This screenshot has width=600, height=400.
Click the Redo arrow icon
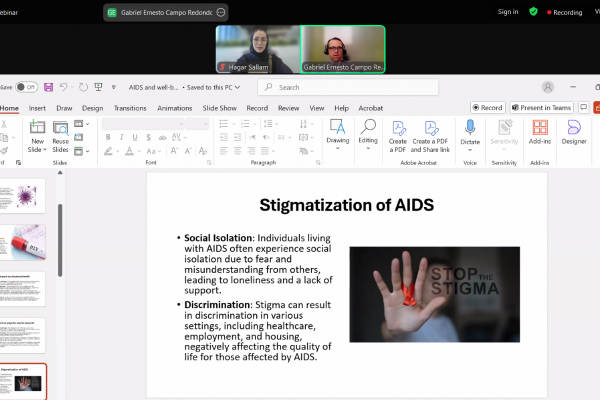(83, 87)
